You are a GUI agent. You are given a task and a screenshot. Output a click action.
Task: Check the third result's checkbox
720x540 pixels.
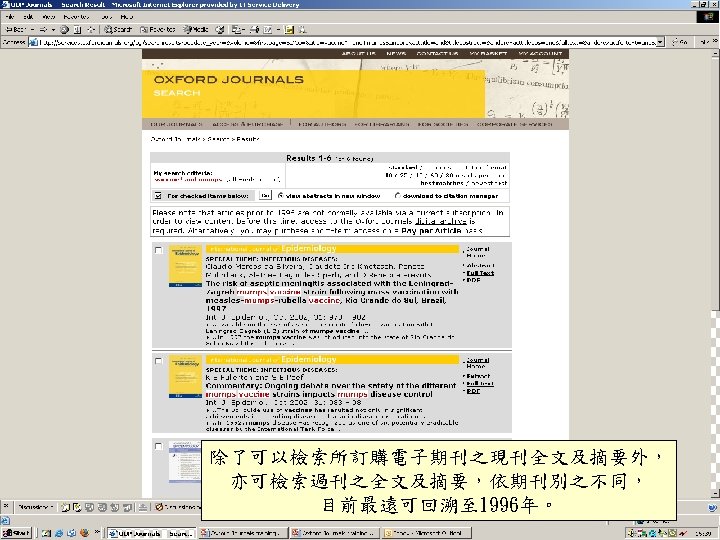click(159, 446)
